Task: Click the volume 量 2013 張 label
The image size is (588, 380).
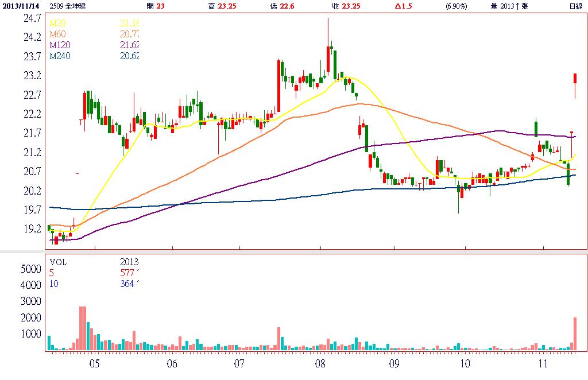Action: (x=509, y=6)
